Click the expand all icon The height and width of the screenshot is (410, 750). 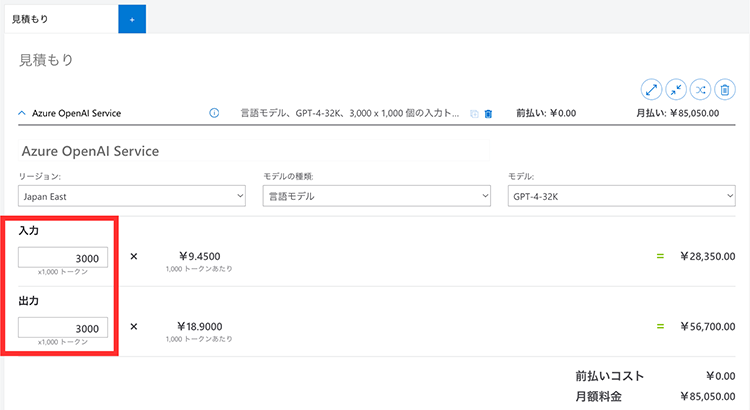tap(651, 89)
